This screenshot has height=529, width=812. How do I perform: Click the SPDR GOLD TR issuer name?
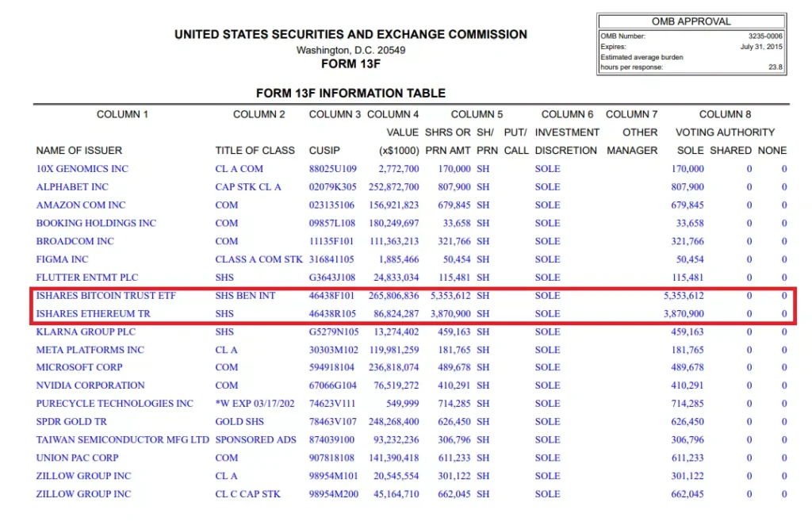point(71,422)
